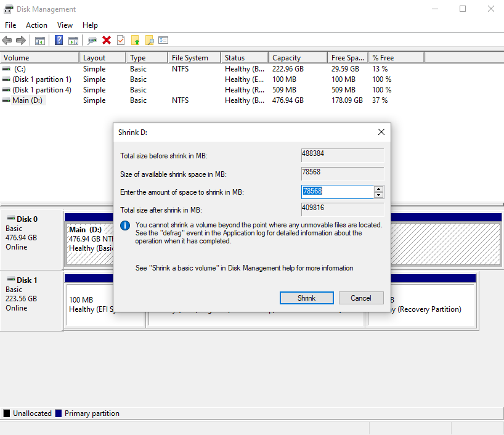Click the magnifying glass toolbar icon
Image resolution: width=504 pixels, height=435 pixels.
149,41
